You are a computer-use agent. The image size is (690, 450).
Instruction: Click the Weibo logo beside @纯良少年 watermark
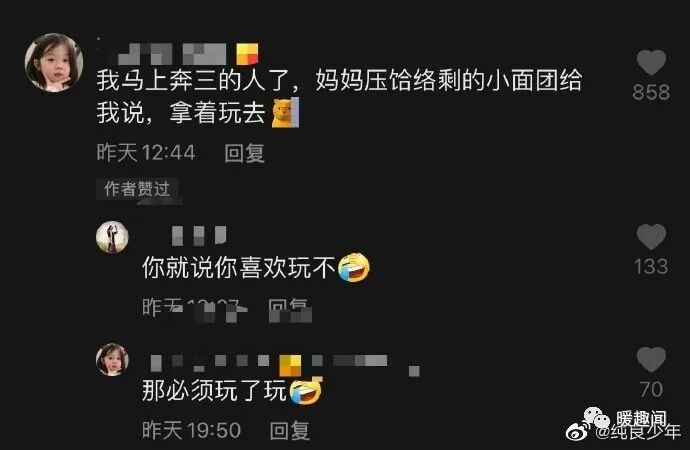(580, 432)
